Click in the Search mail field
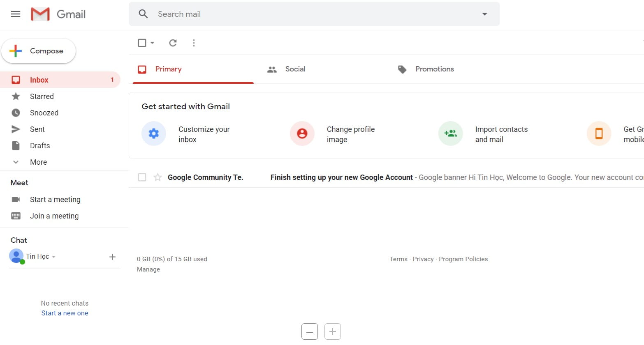 coord(314,14)
